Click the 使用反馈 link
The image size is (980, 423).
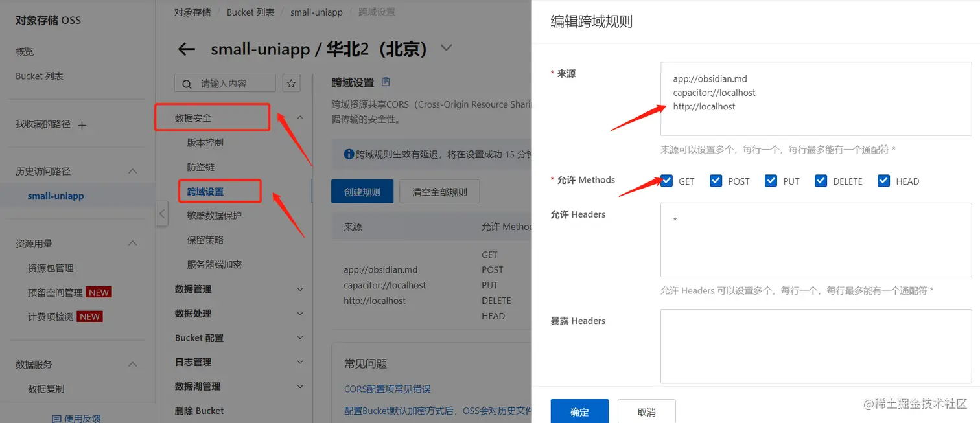click(x=82, y=418)
